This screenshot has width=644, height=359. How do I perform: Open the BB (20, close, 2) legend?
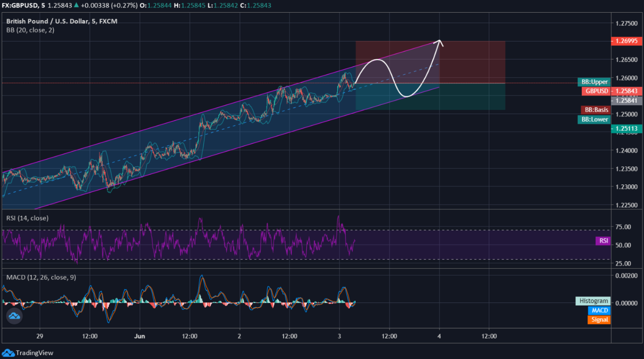pyautogui.click(x=30, y=30)
